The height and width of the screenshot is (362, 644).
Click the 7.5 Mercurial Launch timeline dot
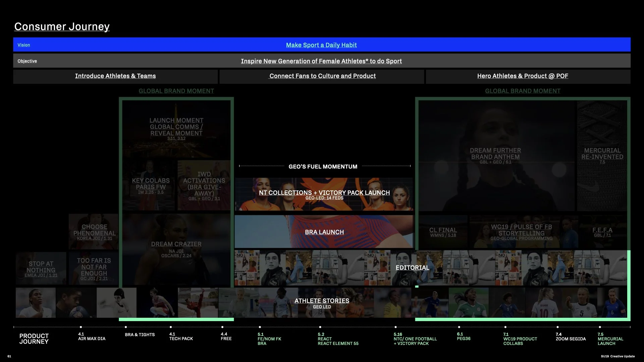coord(600,327)
